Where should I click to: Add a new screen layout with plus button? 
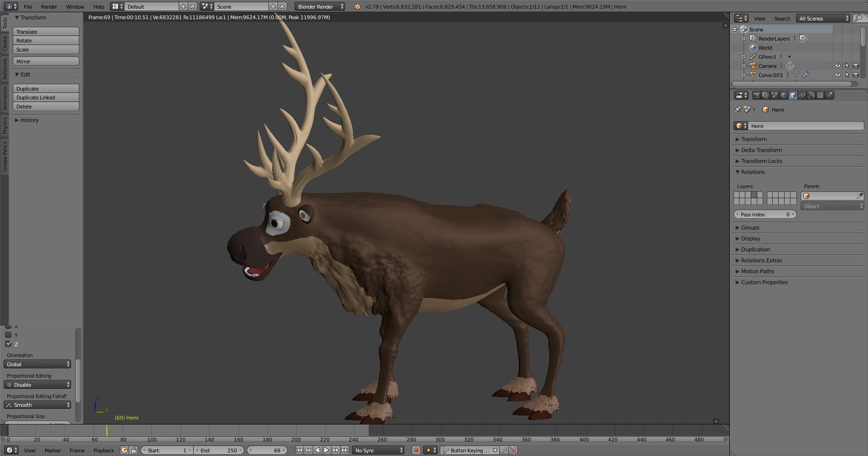(x=183, y=6)
